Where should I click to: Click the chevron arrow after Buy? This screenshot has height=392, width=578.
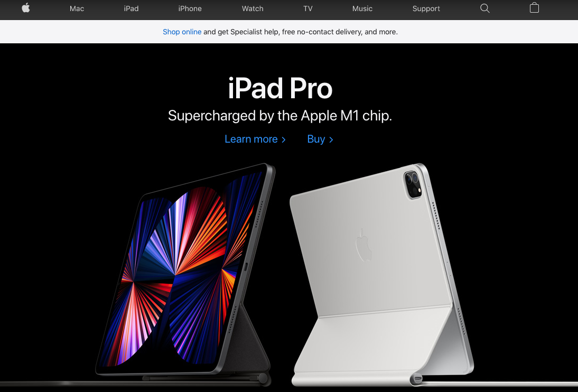[x=331, y=140]
